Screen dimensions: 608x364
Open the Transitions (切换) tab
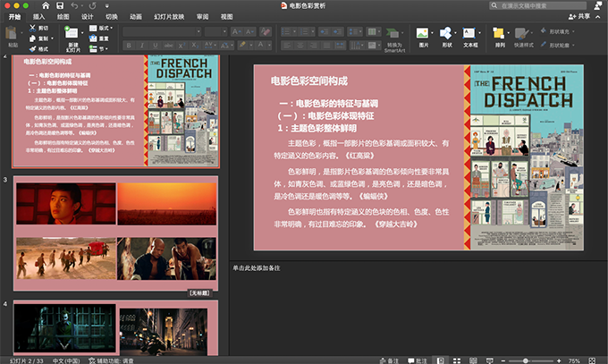(x=112, y=17)
